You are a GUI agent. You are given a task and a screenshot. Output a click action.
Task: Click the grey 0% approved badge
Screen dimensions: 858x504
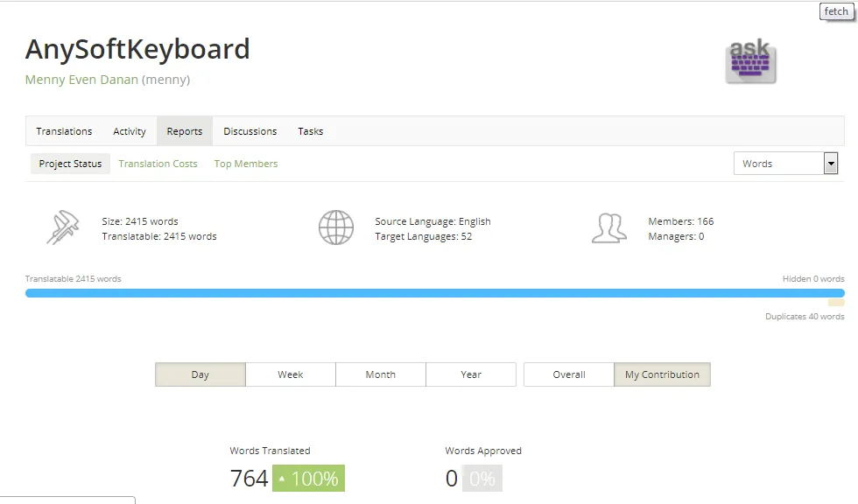tap(482, 479)
